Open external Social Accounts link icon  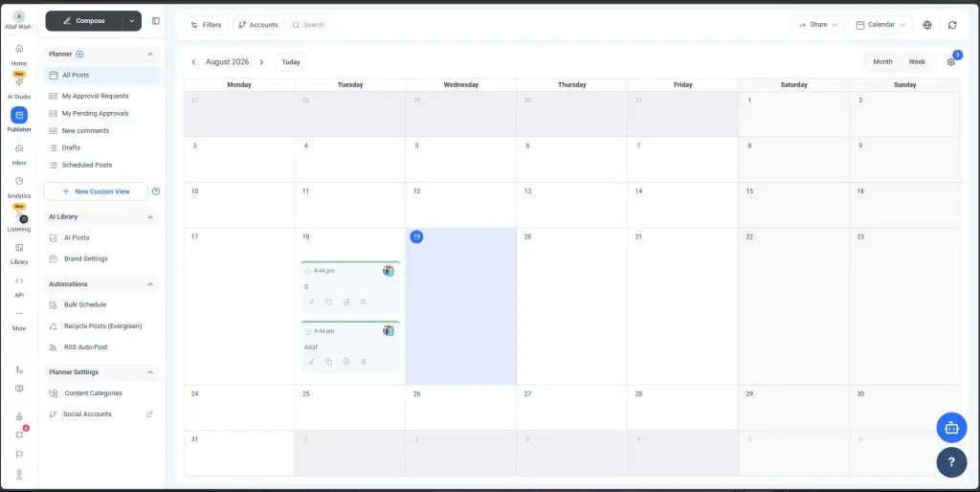148,414
